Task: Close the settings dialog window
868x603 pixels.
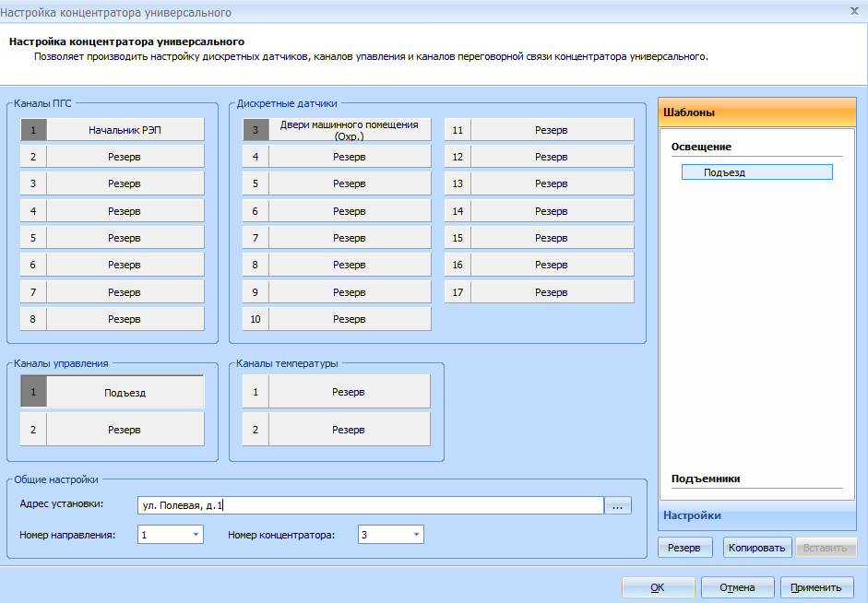Action: (x=854, y=11)
